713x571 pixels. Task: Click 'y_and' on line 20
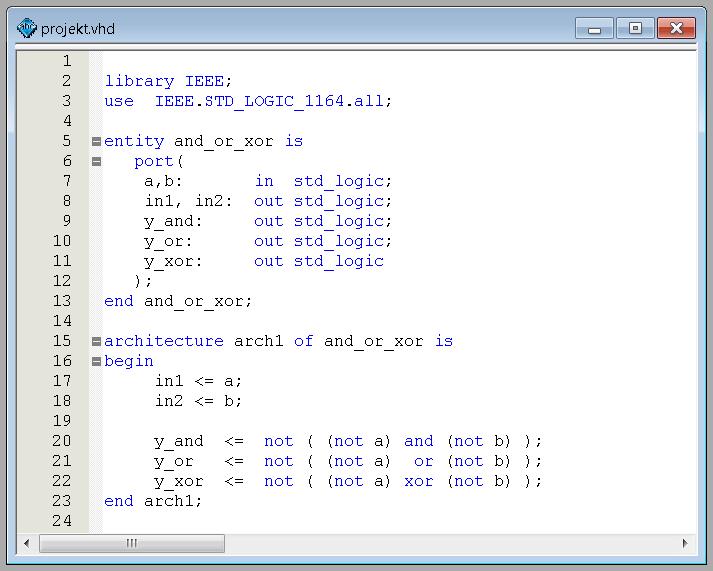(x=179, y=441)
